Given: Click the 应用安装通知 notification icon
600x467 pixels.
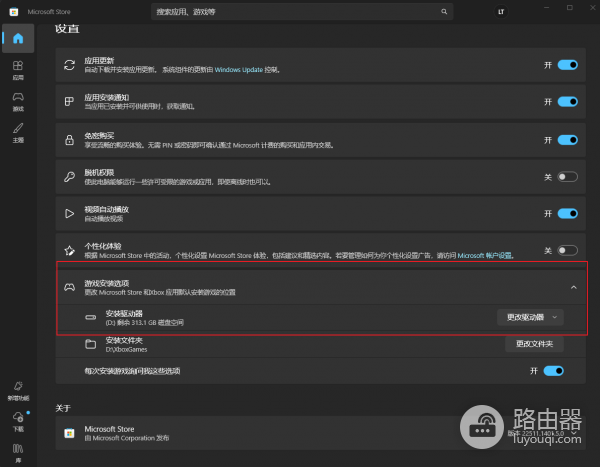Looking at the screenshot, I should tap(69, 101).
